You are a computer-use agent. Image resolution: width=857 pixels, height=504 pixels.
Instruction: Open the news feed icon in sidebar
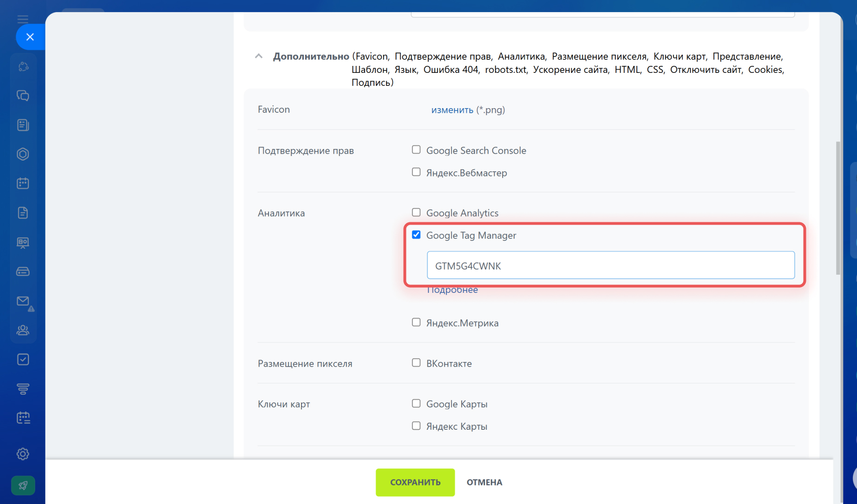point(23,125)
